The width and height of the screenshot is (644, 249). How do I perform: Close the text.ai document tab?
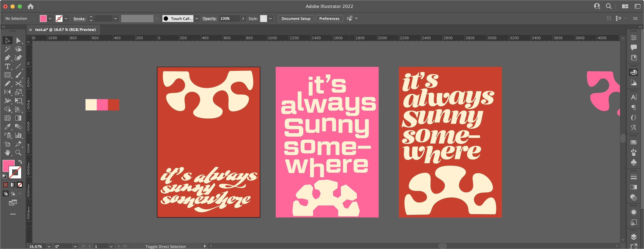coord(31,30)
